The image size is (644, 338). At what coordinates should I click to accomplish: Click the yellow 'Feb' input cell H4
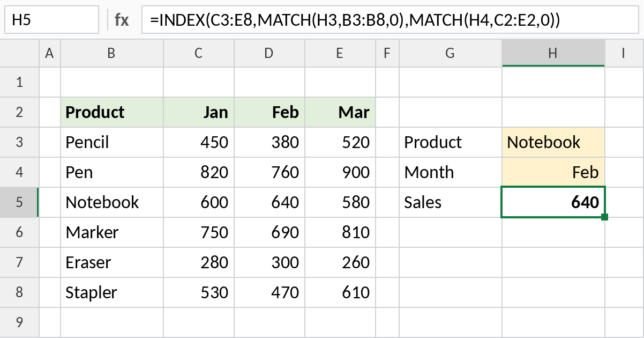click(553, 172)
